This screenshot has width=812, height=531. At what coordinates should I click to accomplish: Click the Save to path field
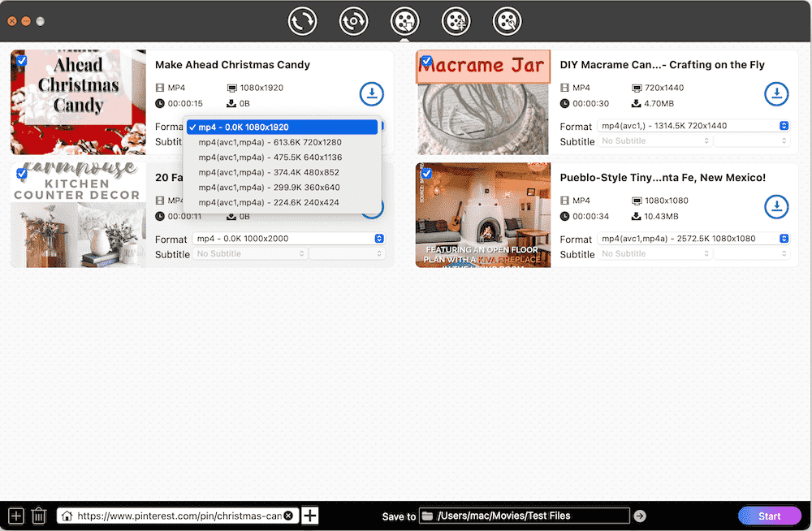click(524, 516)
